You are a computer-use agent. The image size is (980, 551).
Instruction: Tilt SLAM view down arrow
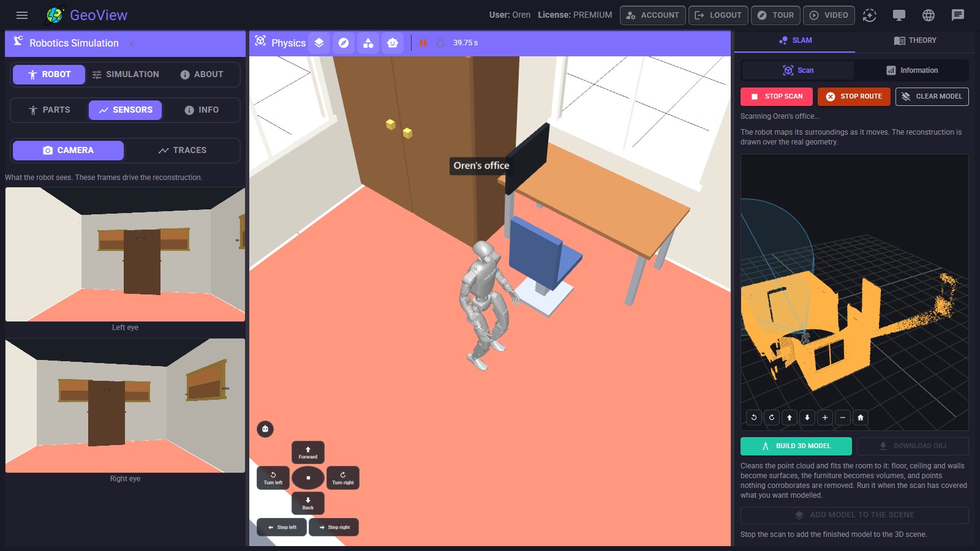tap(807, 418)
